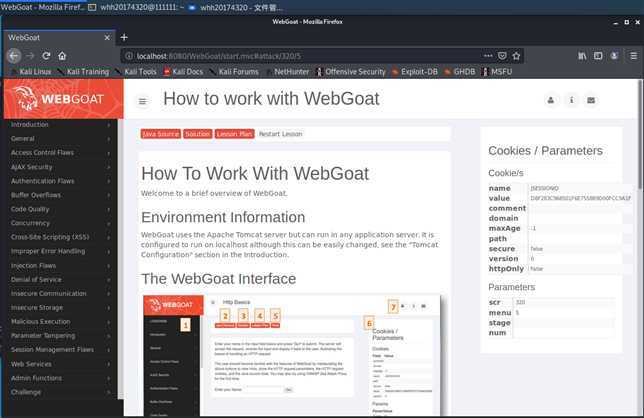Open the Firefox account icon

[x=614, y=55]
